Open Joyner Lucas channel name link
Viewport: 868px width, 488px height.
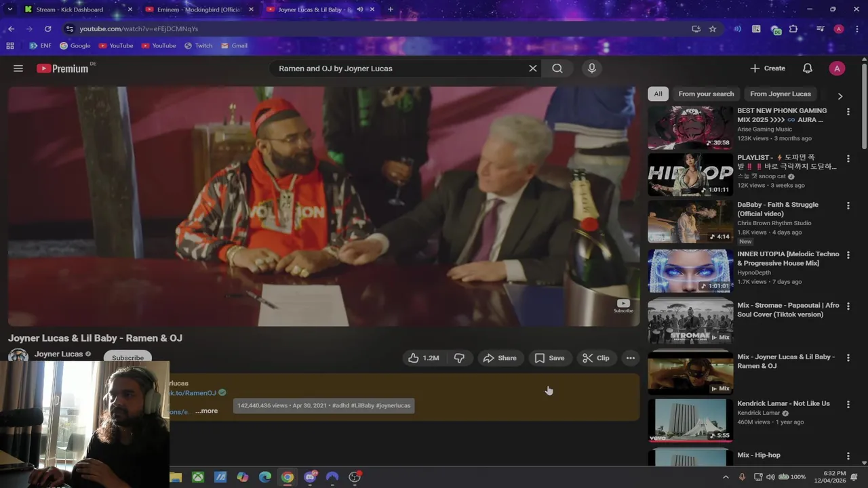[58, 354]
